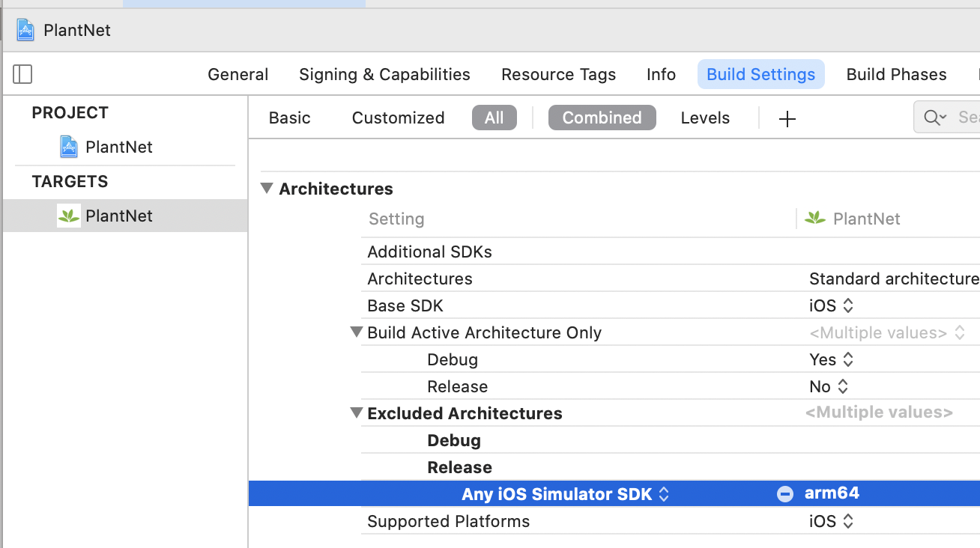The width and height of the screenshot is (980, 548).
Task: Click the PlantNet leaf icon in column header
Action: click(x=814, y=218)
